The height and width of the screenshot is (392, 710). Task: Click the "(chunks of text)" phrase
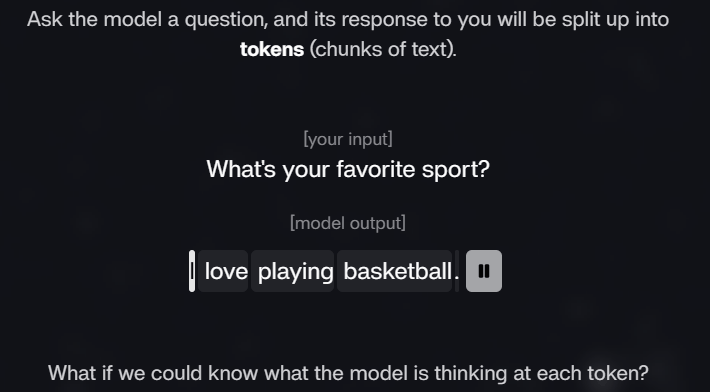click(x=383, y=49)
